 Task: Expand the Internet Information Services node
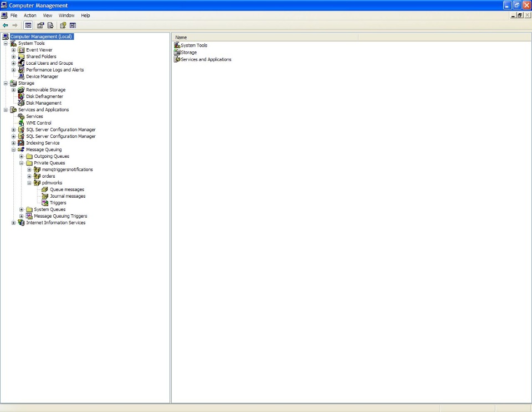coord(13,223)
